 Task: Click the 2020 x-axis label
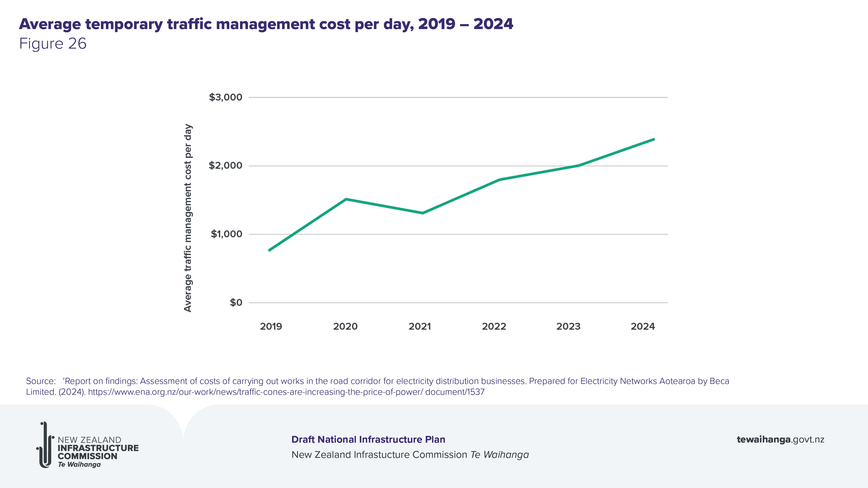[x=345, y=326]
